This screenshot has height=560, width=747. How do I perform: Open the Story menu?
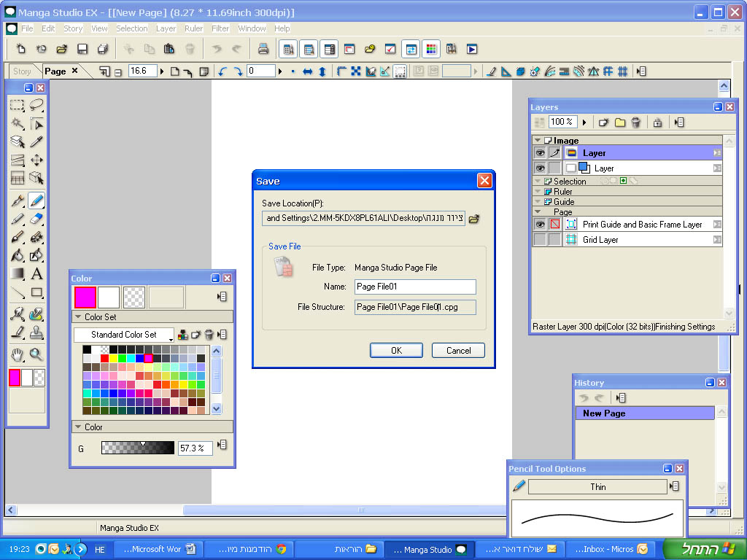(x=73, y=28)
